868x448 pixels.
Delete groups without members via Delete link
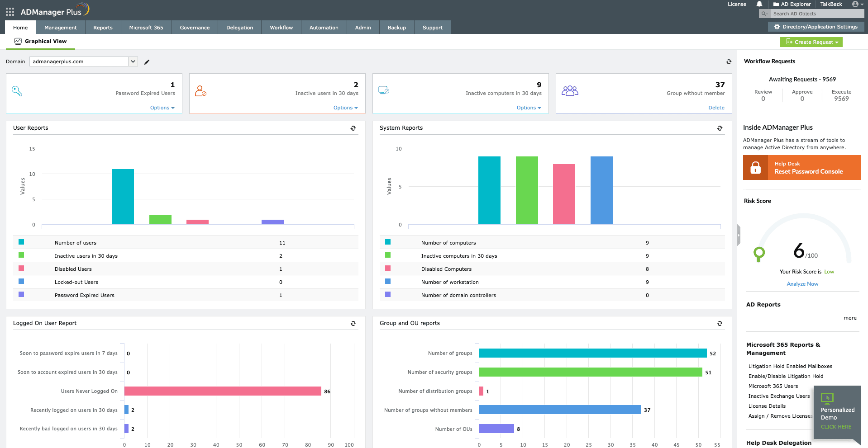coord(716,108)
